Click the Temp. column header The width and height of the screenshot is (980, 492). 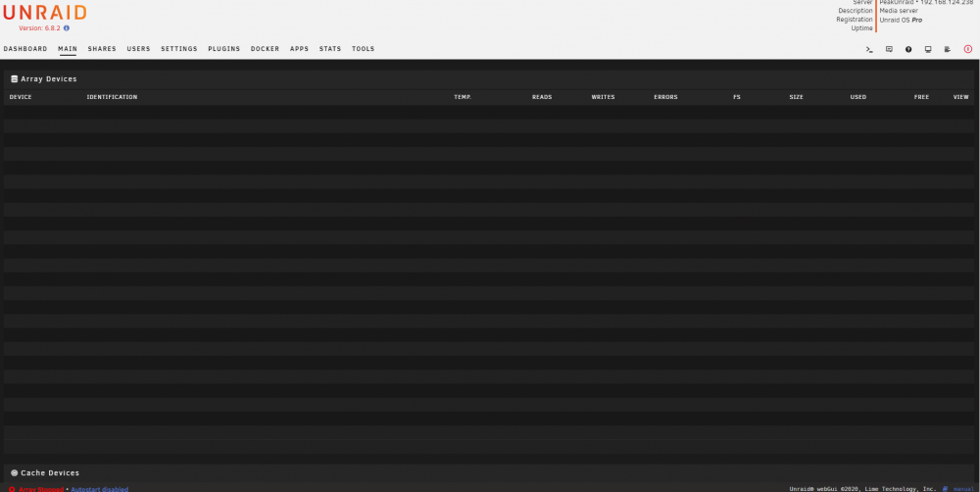tap(463, 97)
